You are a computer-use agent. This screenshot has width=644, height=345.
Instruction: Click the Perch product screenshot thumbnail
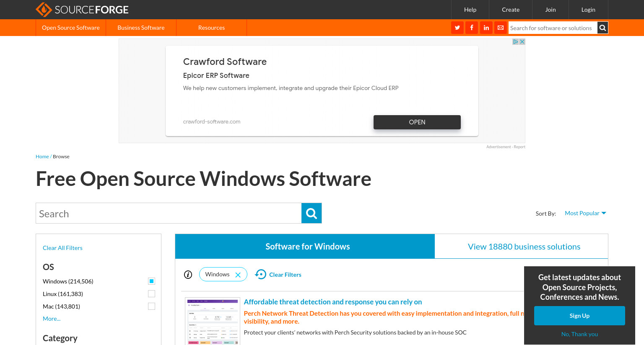[x=213, y=321]
